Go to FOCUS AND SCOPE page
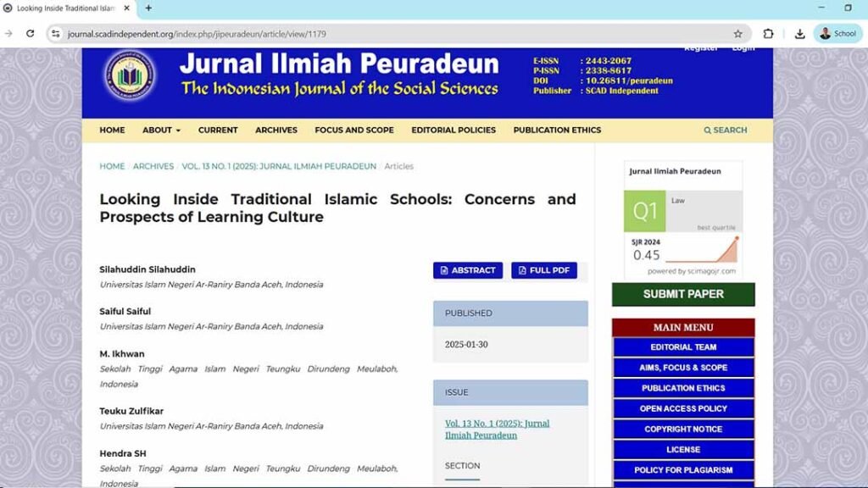868x488 pixels. click(x=354, y=130)
